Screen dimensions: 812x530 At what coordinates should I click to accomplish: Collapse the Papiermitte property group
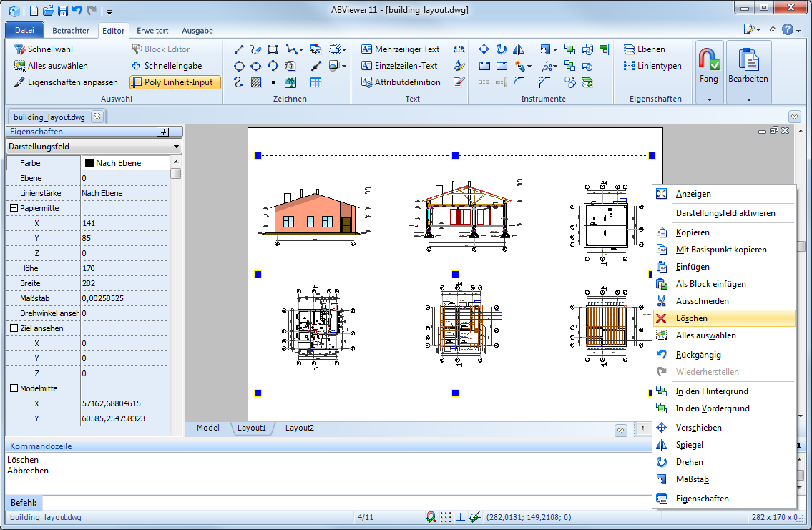coord(14,208)
